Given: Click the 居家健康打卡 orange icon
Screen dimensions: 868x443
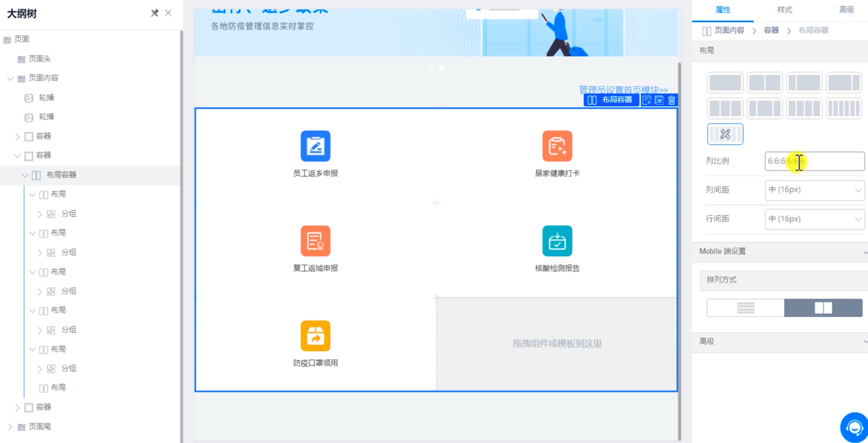Looking at the screenshot, I should [557, 146].
